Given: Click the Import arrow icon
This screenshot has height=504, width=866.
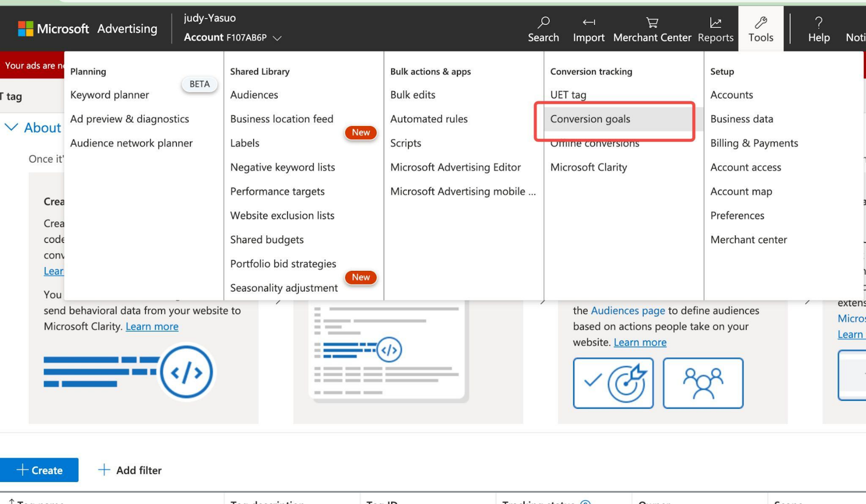Looking at the screenshot, I should pos(589,22).
